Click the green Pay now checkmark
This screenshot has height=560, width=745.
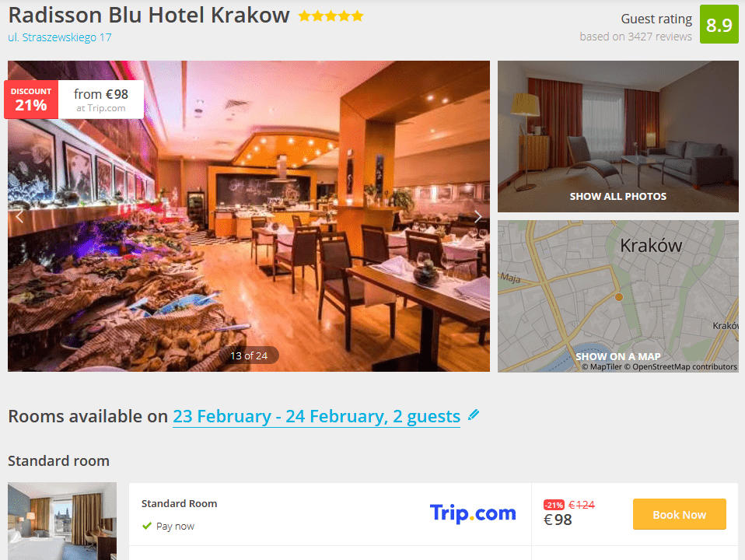click(147, 526)
